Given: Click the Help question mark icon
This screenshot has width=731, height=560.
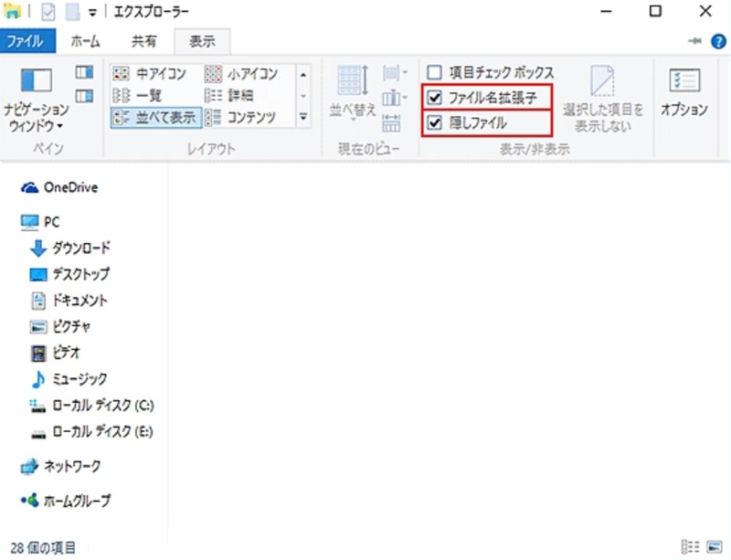Looking at the screenshot, I should click(721, 41).
